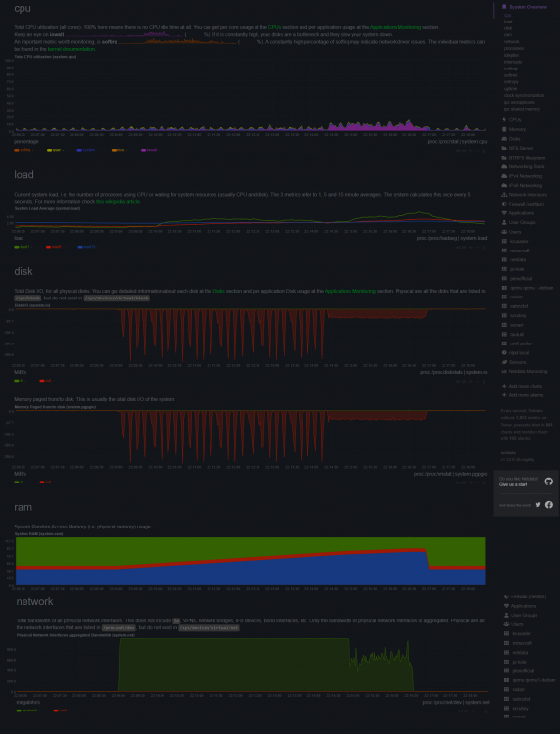Jump to the ram submenu item
The image size is (560, 734).
click(507, 35)
